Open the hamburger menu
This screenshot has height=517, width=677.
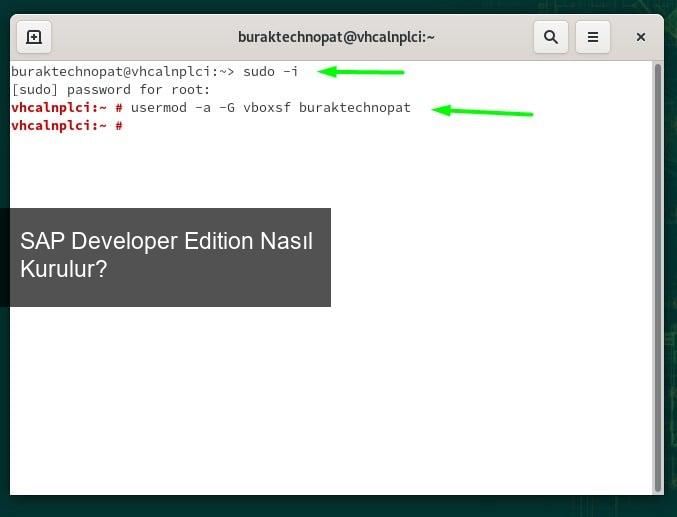click(592, 38)
